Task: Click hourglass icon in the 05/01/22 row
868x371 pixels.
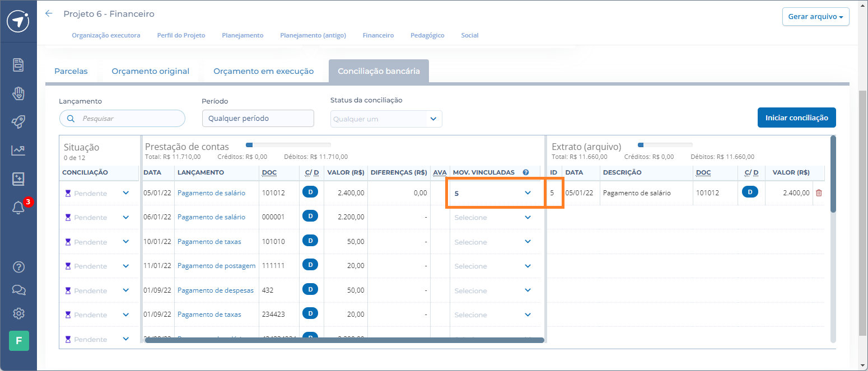Action: (x=68, y=193)
